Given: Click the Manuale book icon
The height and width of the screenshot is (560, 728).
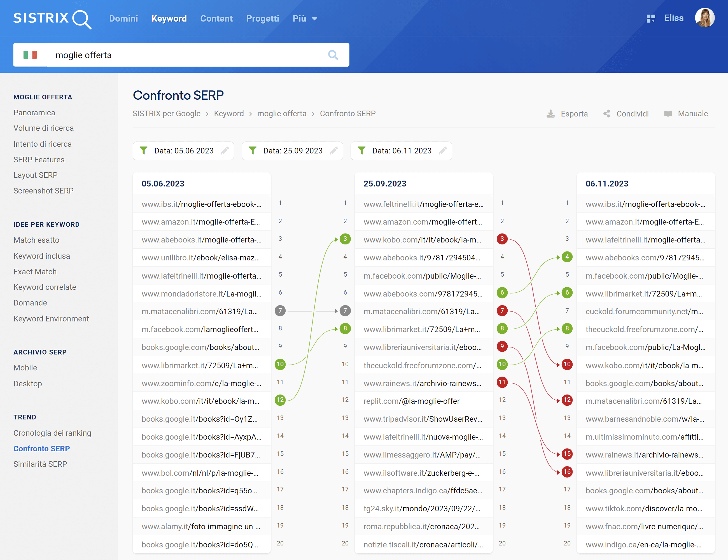Looking at the screenshot, I should pos(668,114).
